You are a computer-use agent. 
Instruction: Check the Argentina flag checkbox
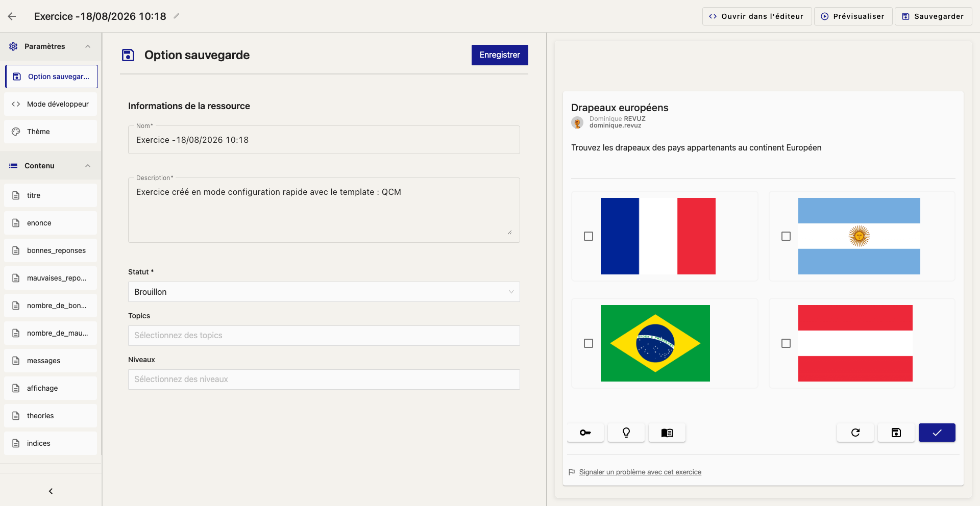pos(786,236)
